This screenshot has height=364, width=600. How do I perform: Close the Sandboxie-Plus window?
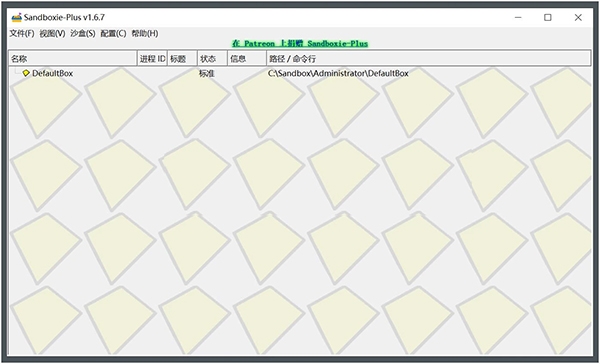click(x=578, y=18)
